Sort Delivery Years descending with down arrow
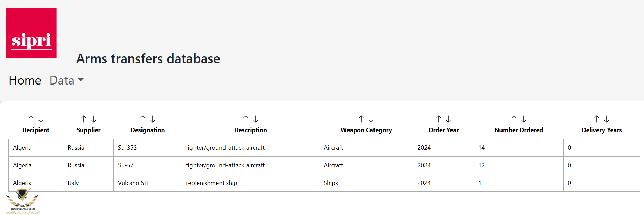Screen dimensions: 644x215 [607, 119]
